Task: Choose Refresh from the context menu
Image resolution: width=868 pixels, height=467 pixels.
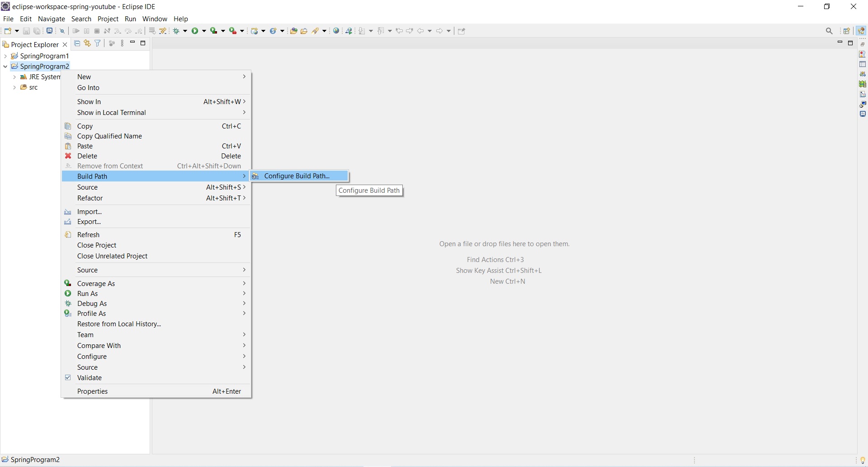Action: tap(156, 235)
